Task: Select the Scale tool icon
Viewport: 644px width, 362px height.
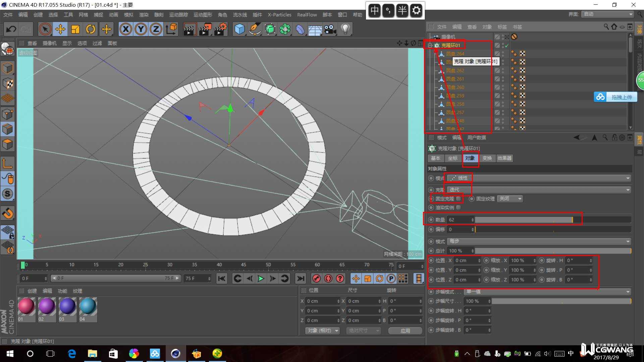Action: pos(75,29)
